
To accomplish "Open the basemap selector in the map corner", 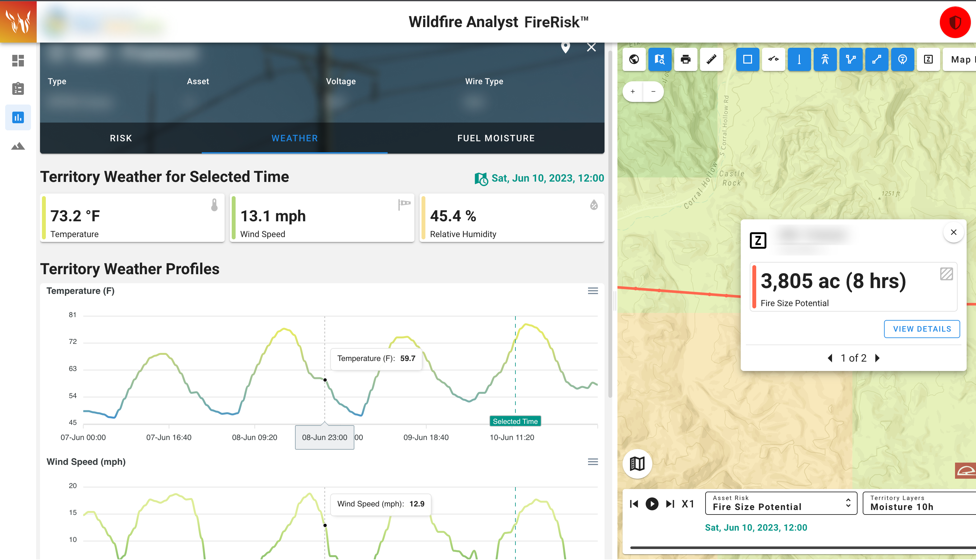I will point(637,464).
